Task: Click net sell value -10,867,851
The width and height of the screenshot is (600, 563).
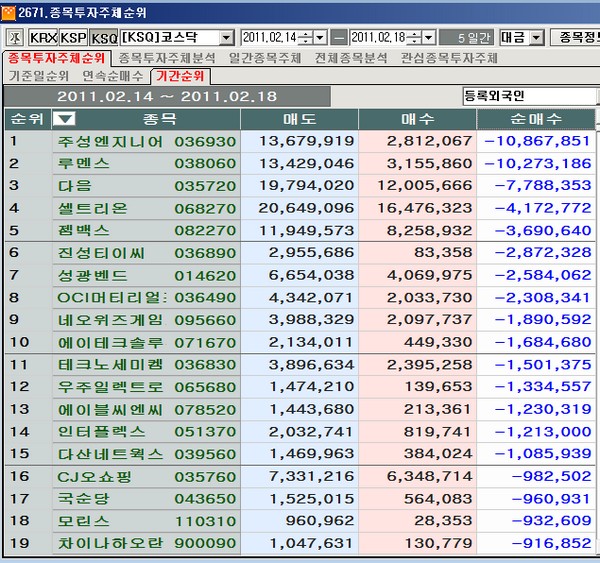Action: tap(537, 141)
